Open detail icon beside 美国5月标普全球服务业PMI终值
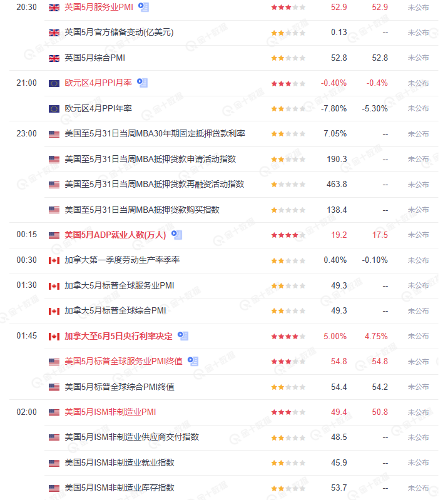The height and width of the screenshot is (500, 440). (193, 361)
